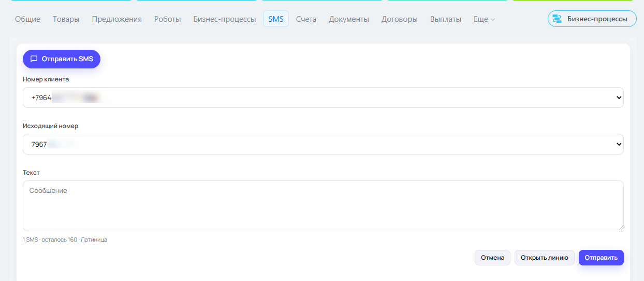Switch to the Документы tab

(349, 19)
